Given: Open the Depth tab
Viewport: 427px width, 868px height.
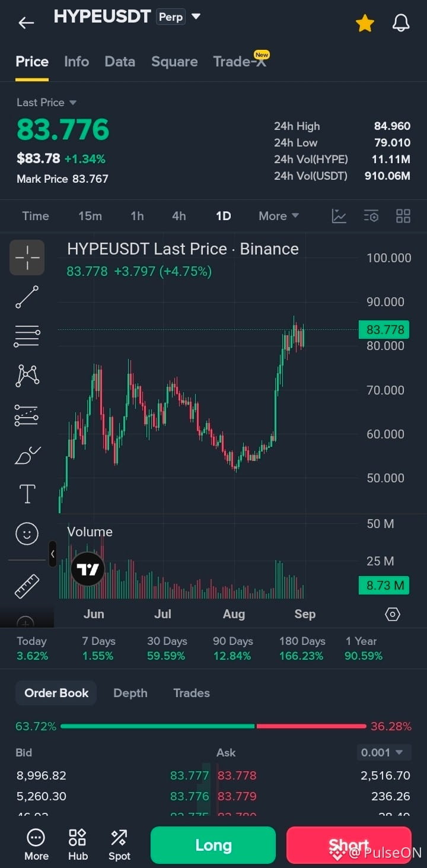Looking at the screenshot, I should pyautogui.click(x=130, y=693).
